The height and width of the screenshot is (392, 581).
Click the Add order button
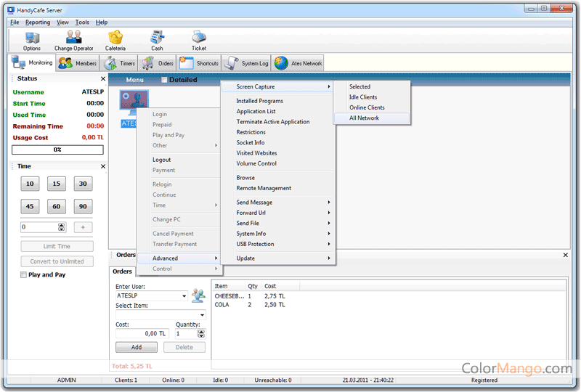pyautogui.click(x=136, y=348)
